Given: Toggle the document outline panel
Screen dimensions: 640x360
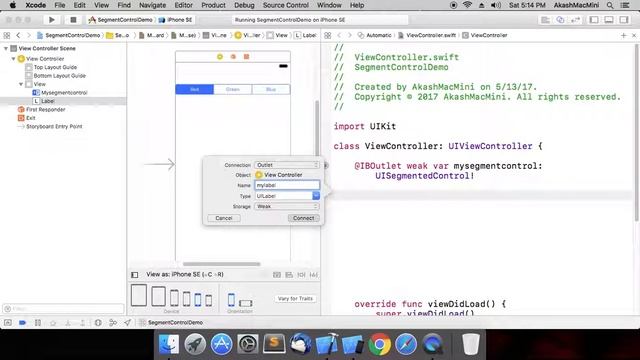Looking at the screenshot, I should [x=135, y=275].
